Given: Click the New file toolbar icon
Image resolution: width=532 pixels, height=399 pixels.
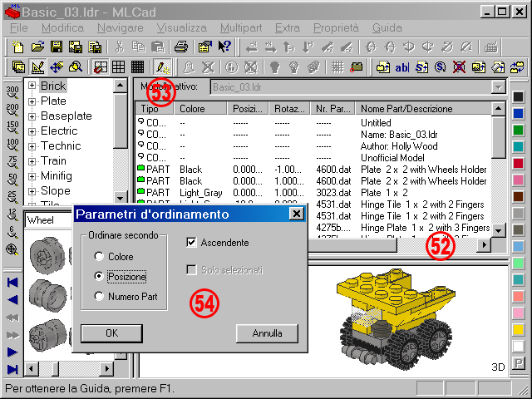Looking at the screenshot, I should tap(18, 47).
